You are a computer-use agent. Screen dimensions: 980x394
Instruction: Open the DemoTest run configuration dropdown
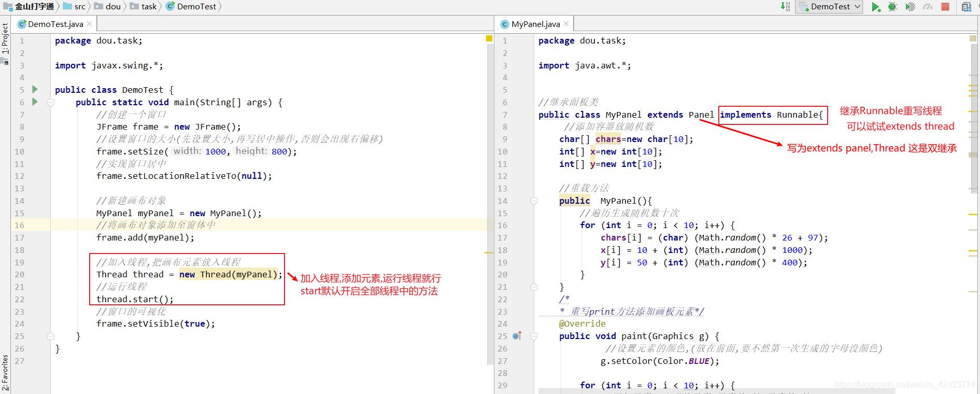coord(830,7)
